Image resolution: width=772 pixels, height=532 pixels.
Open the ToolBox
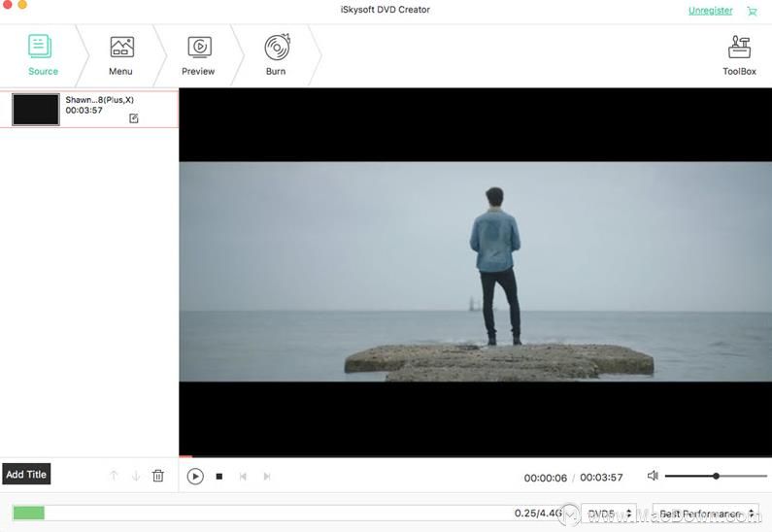pyautogui.click(x=739, y=55)
